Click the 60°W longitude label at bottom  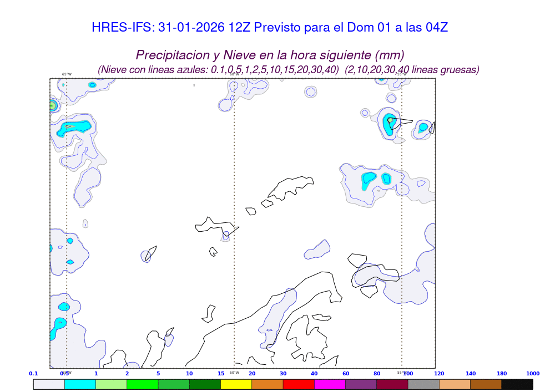point(234,373)
